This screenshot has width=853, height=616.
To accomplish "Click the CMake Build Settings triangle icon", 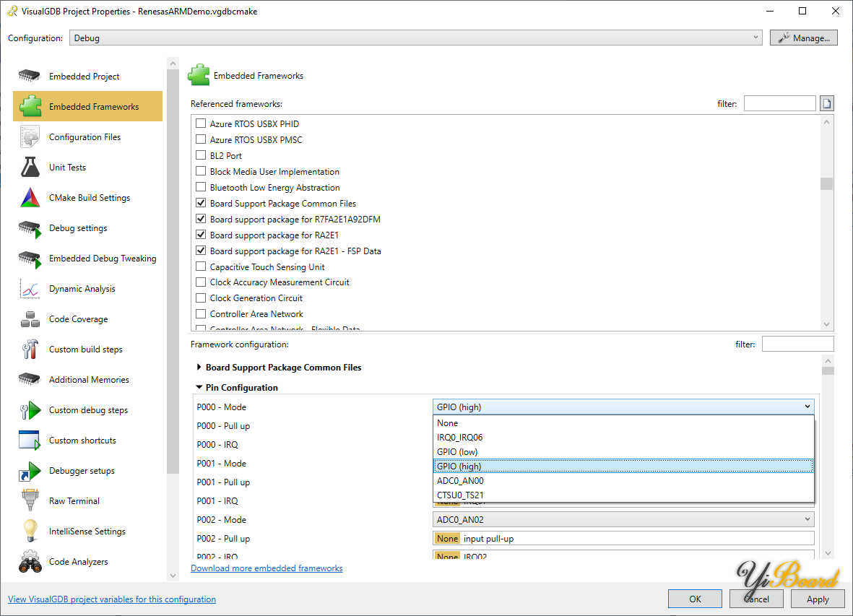I will click(30, 198).
